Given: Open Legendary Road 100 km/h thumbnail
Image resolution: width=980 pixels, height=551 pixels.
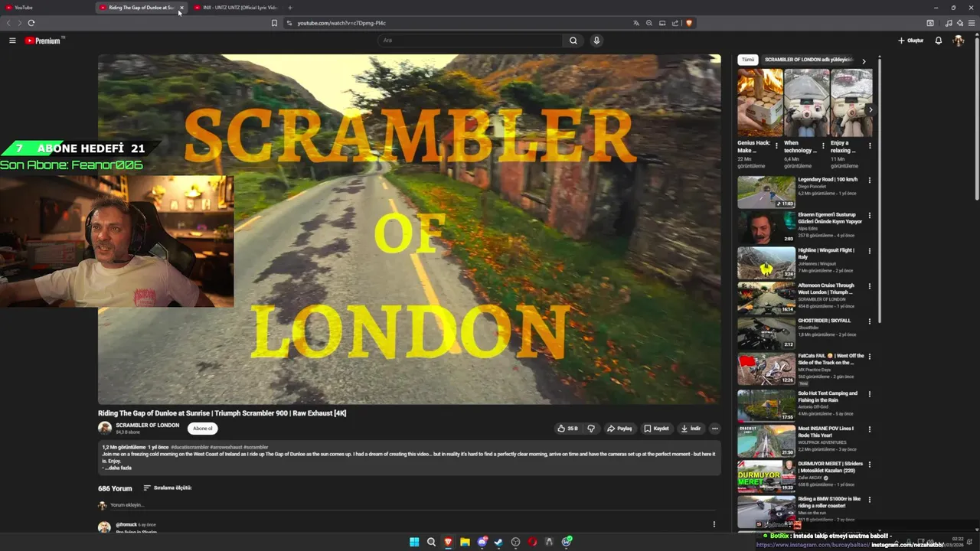Looking at the screenshot, I should [x=766, y=192].
